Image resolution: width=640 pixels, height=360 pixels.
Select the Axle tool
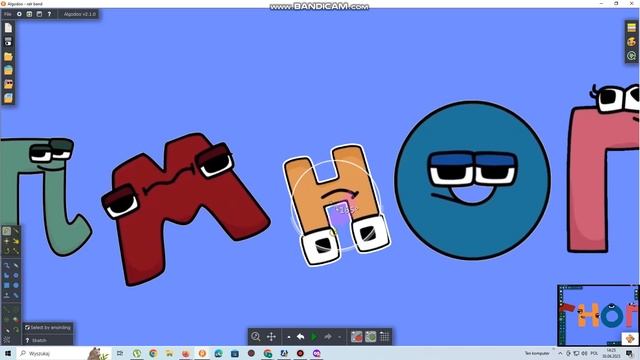tap(7, 320)
